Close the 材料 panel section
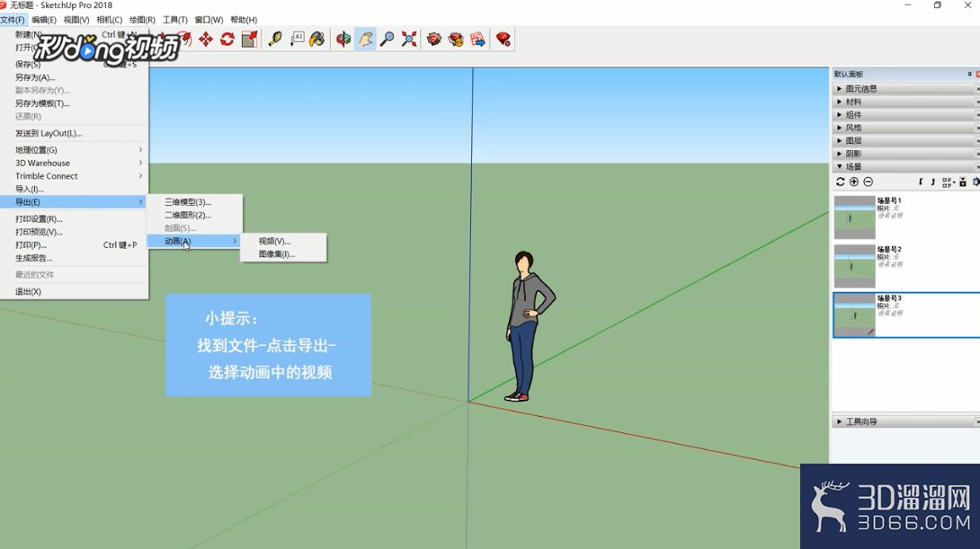Screen dimensions: 980x549 977,102
